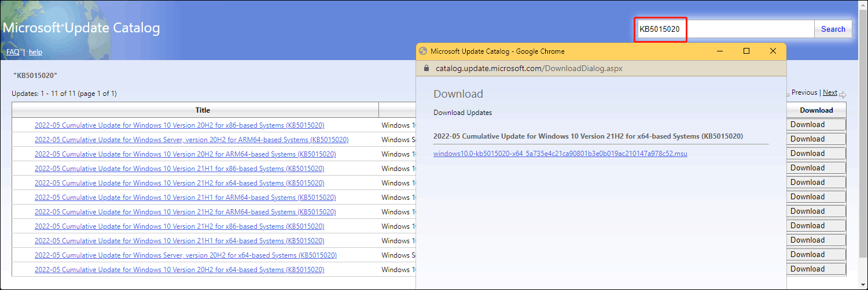Click the Next page arrow icon
This screenshot has height=290, width=868.
[843, 94]
